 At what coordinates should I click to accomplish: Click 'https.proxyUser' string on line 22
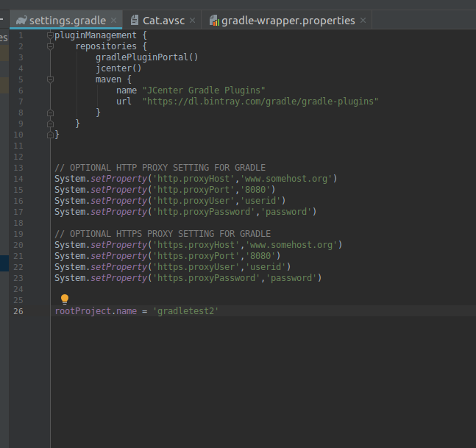[x=196, y=267]
